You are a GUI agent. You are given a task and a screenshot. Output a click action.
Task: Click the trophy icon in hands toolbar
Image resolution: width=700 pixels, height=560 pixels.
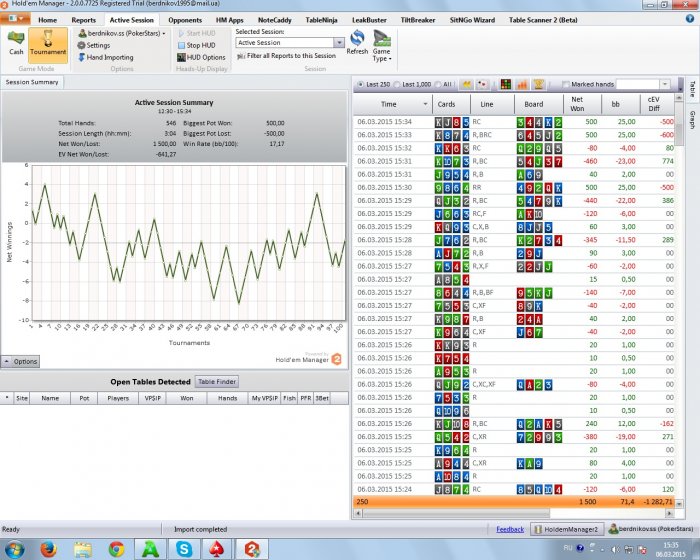click(x=538, y=85)
